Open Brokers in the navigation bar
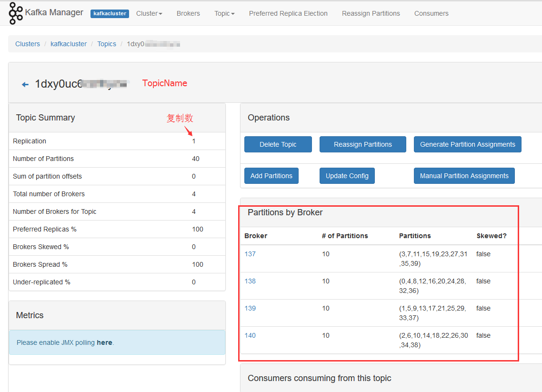 [x=188, y=13]
